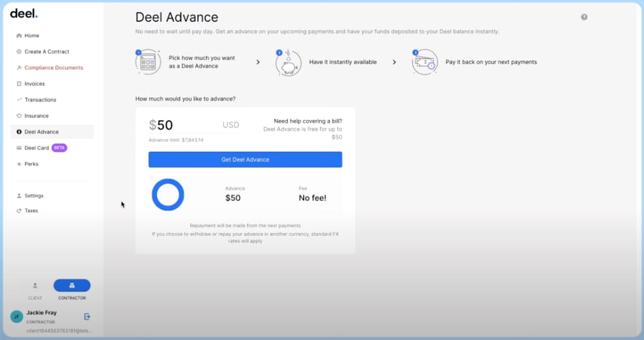Click the Taxes icon in sidebar
This screenshot has height=340, width=644.
19,210
